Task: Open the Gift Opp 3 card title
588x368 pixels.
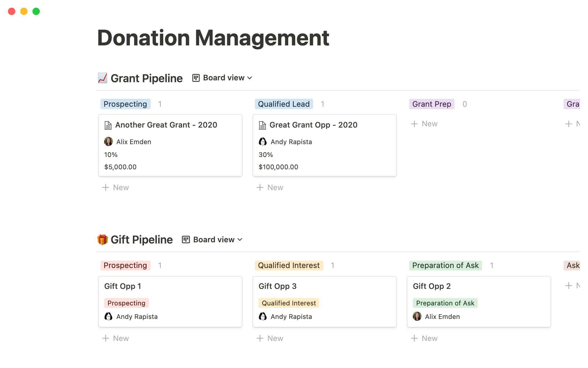Action: coord(277,286)
